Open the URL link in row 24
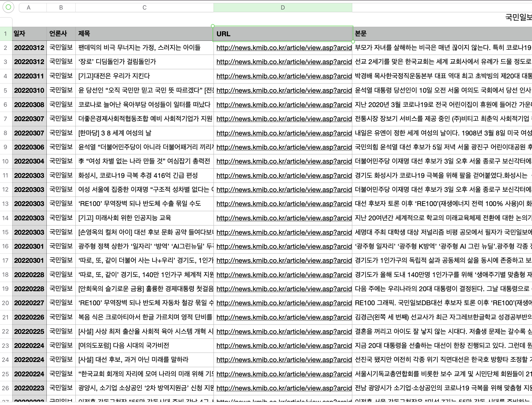This screenshot has height=405, width=532. pyautogui.click(x=284, y=360)
